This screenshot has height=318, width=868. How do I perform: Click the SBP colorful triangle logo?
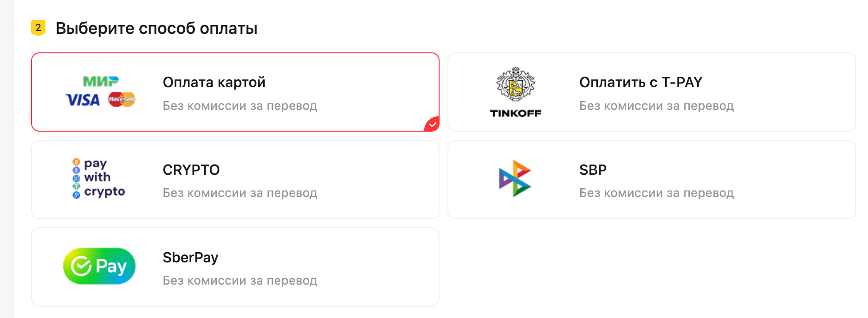coord(515,178)
